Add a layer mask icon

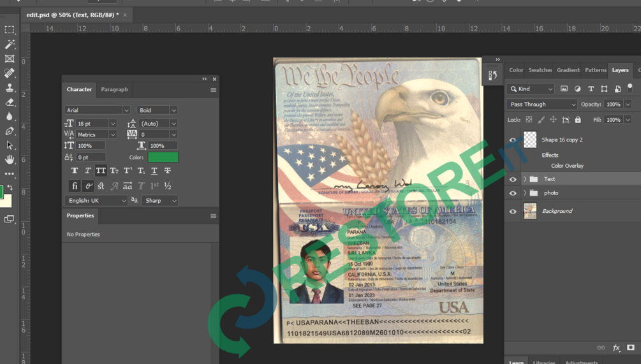[631, 347]
